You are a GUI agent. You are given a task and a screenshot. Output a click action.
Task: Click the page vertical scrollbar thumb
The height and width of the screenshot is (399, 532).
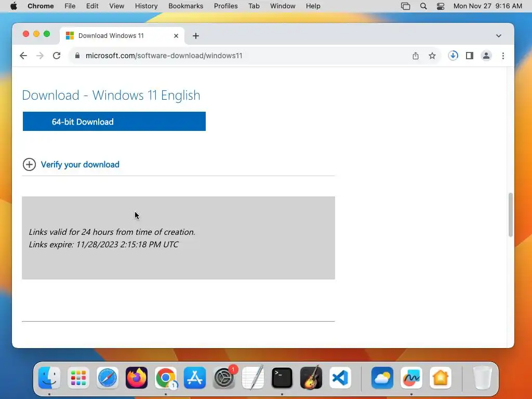pyautogui.click(x=510, y=215)
